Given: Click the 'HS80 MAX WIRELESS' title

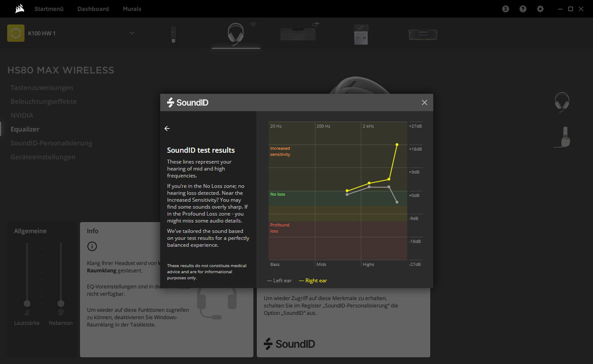Looking at the screenshot, I should [61, 70].
